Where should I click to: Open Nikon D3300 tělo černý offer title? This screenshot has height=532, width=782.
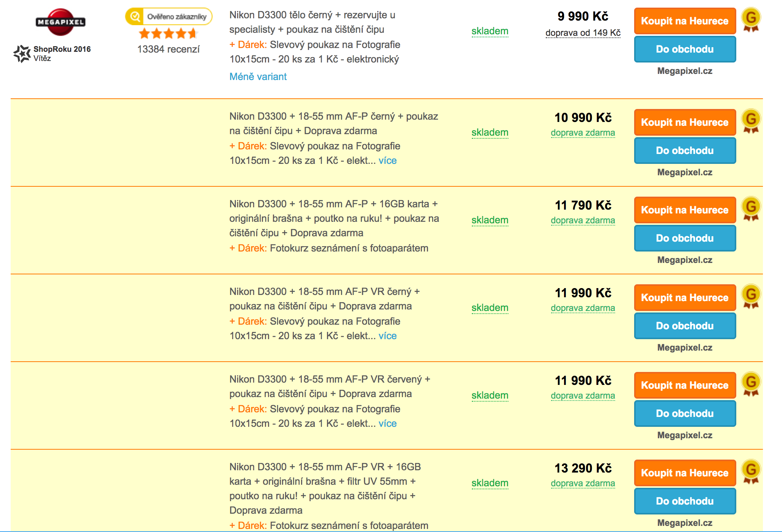pyautogui.click(x=312, y=22)
